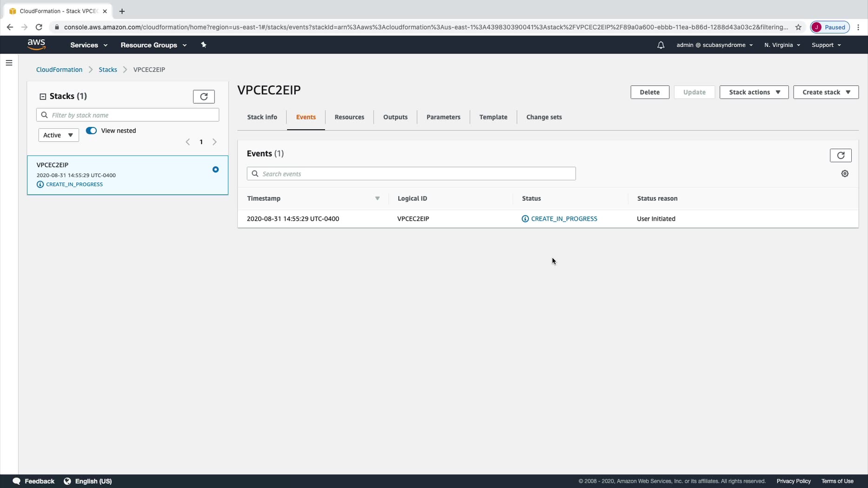Open Events table settings gear

845,173
